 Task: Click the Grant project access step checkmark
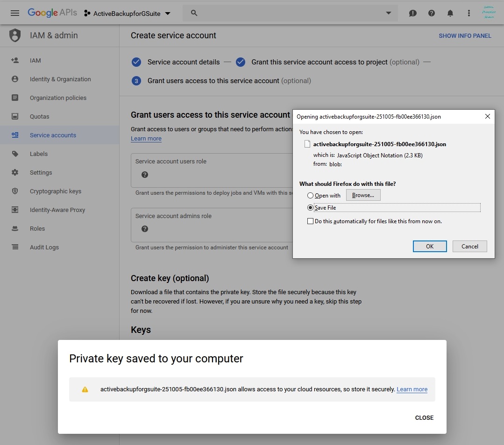[241, 62]
